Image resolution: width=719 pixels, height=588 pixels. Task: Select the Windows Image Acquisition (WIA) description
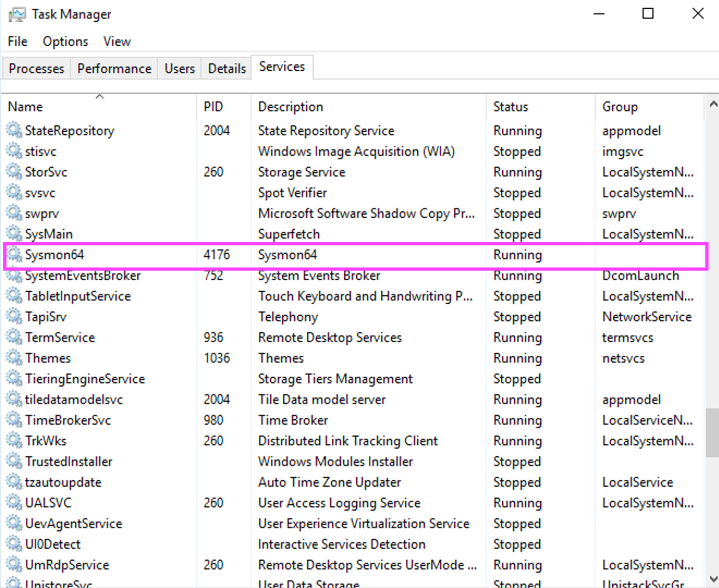point(356,151)
